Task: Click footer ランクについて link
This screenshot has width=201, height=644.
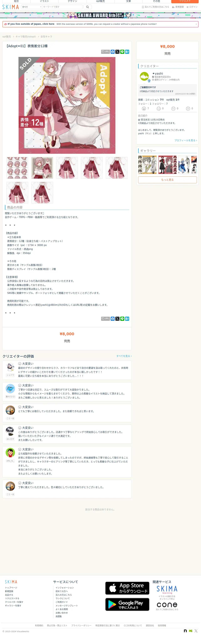Action: [x=63, y=598]
